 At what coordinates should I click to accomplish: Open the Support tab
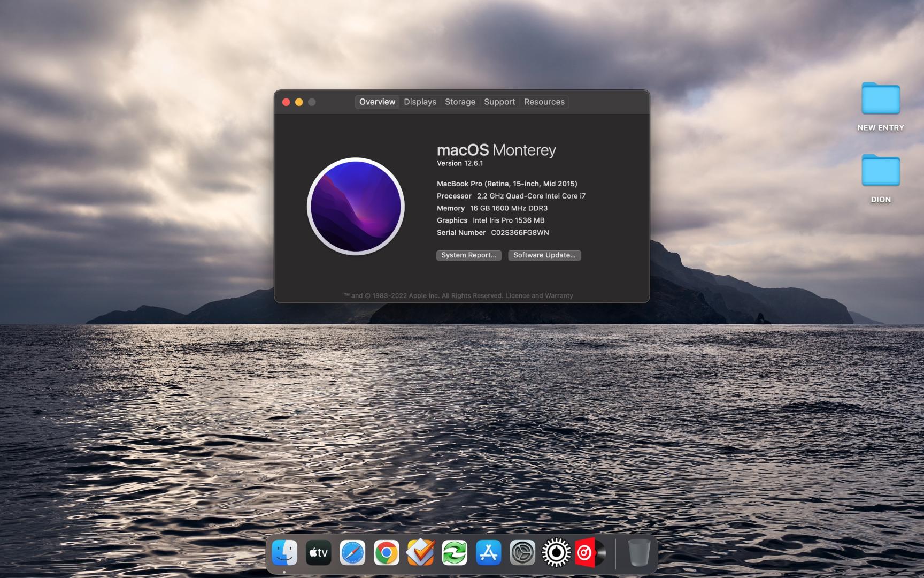pos(499,102)
